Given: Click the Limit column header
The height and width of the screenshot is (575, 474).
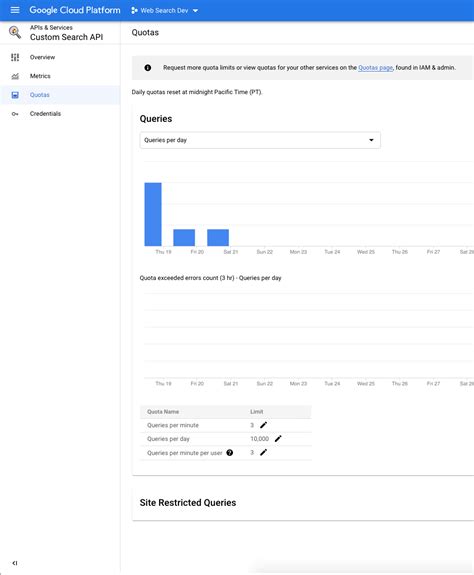Looking at the screenshot, I should click(x=257, y=411).
